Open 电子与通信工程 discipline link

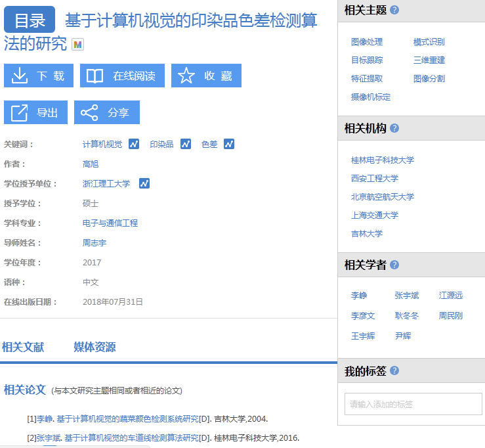point(110,223)
